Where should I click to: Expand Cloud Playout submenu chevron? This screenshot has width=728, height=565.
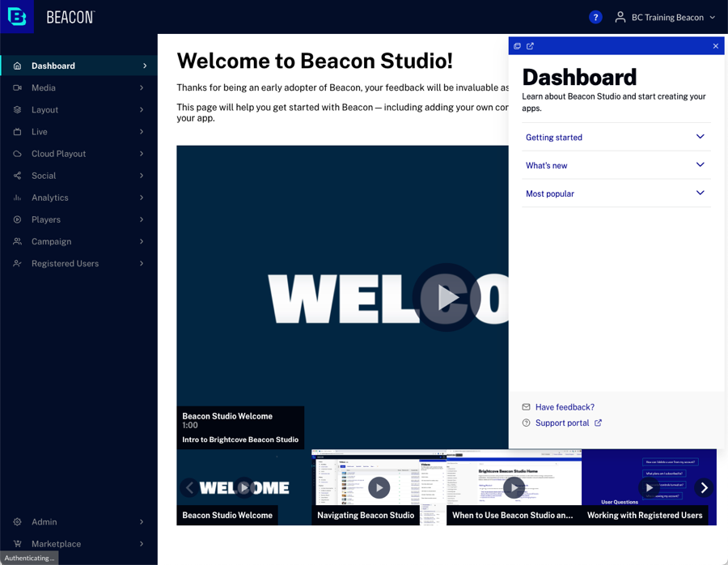pos(142,153)
